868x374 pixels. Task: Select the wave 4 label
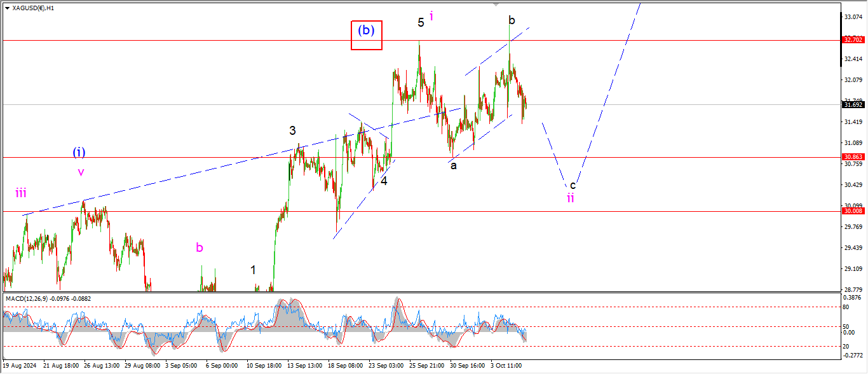pyautogui.click(x=384, y=181)
